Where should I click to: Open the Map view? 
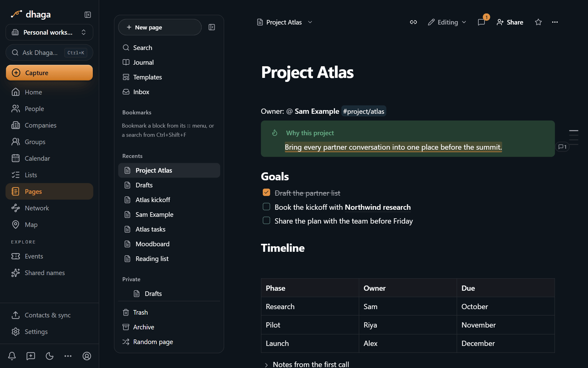[x=49, y=224]
